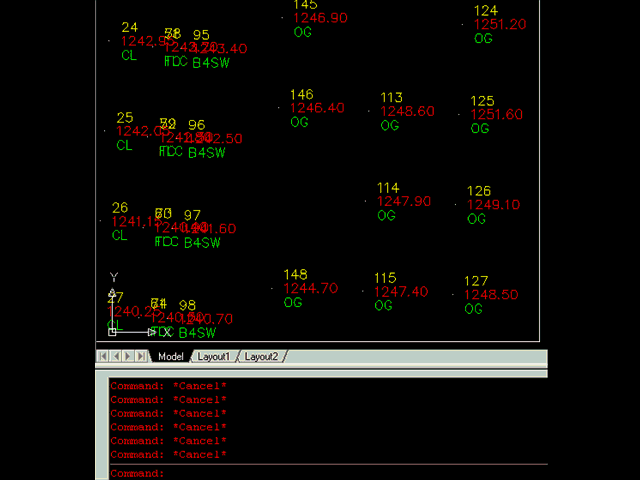This screenshot has width=640, height=480.
Task: Select elevation 1246.40 text
Action: pyautogui.click(x=317, y=108)
